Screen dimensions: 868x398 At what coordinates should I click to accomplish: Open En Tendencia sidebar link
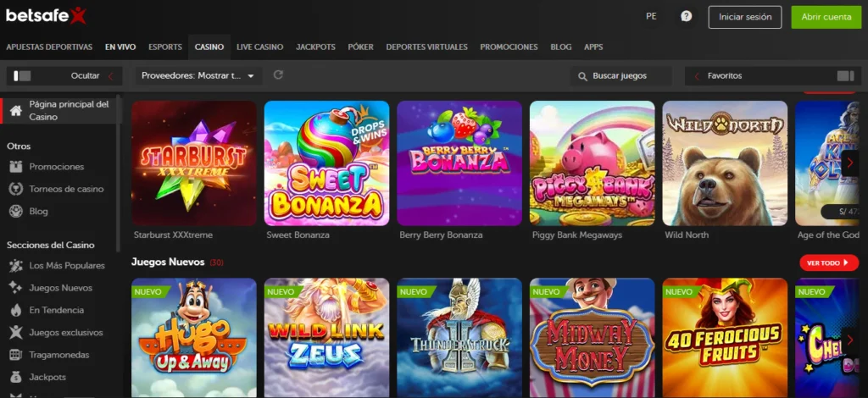click(57, 310)
